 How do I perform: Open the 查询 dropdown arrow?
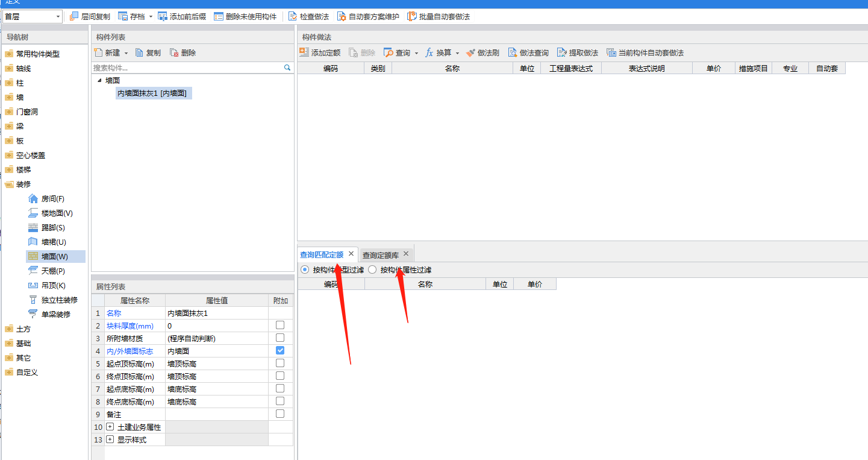pyautogui.click(x=416, y=53)
